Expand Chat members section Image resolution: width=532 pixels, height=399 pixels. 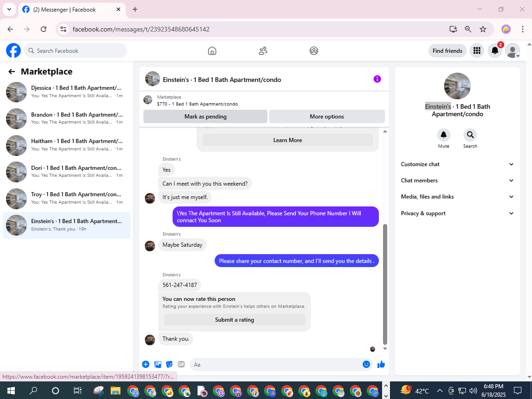(x=457, y=181)
